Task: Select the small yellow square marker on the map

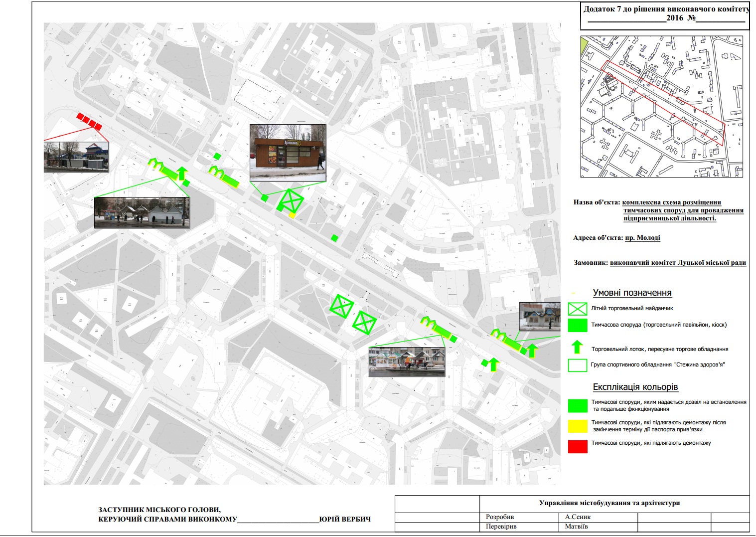Action: tap(292, 215)
